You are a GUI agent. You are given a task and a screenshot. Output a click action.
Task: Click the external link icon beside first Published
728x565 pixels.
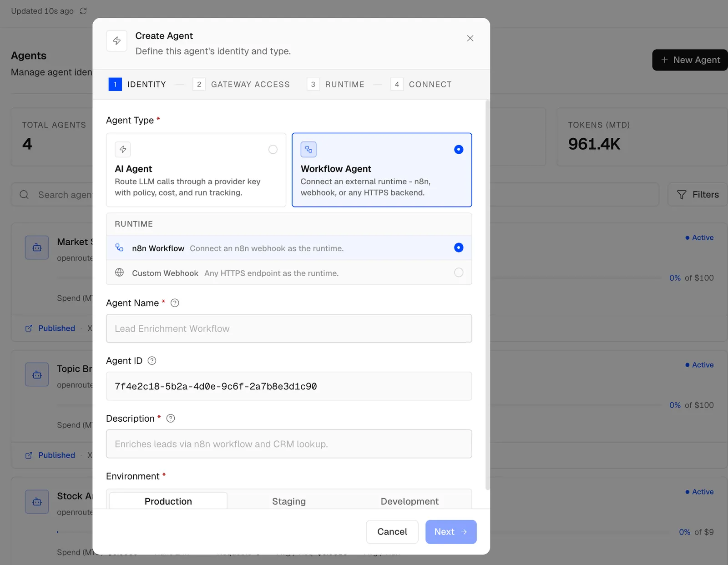29,328
